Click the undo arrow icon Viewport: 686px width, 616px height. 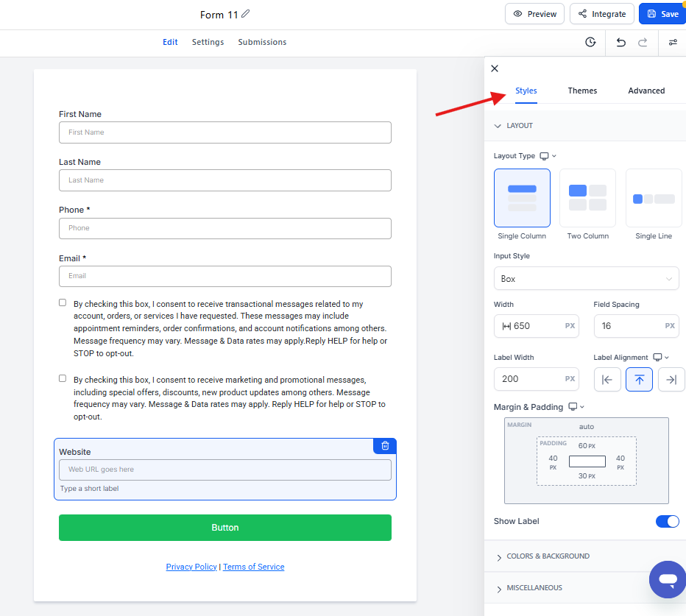coord(620,43)
